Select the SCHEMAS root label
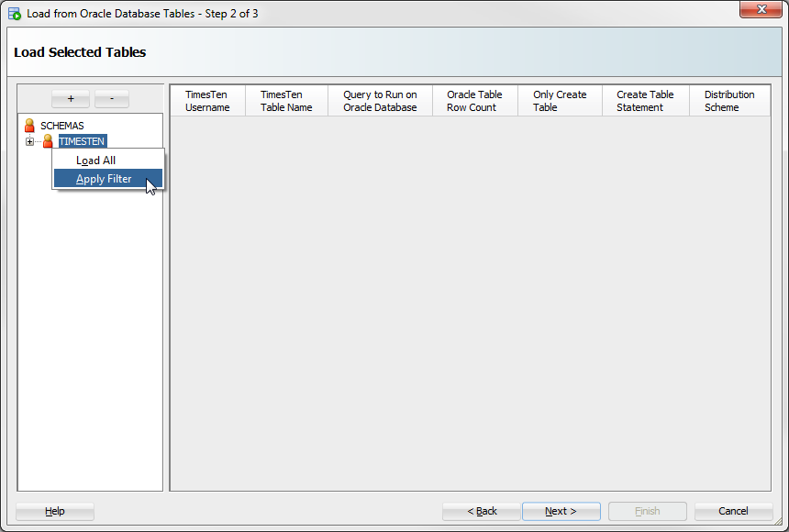 pos(62,126)
